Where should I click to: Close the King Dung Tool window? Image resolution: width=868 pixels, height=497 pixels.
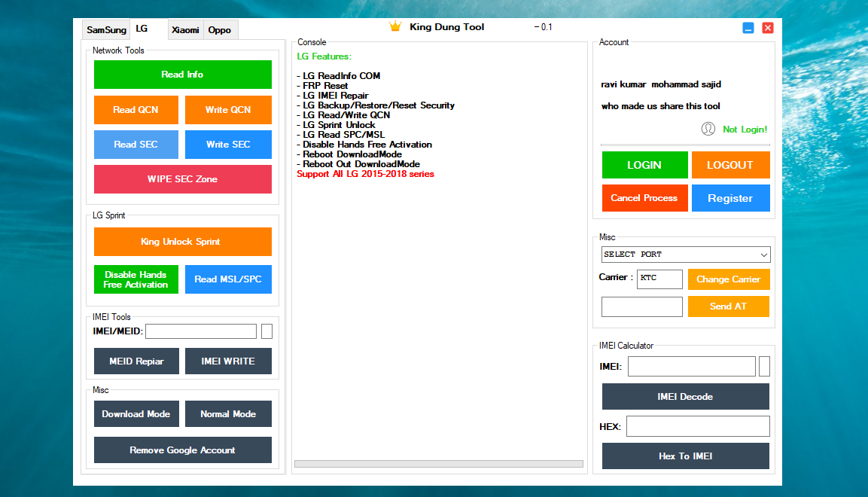point(767,28)
